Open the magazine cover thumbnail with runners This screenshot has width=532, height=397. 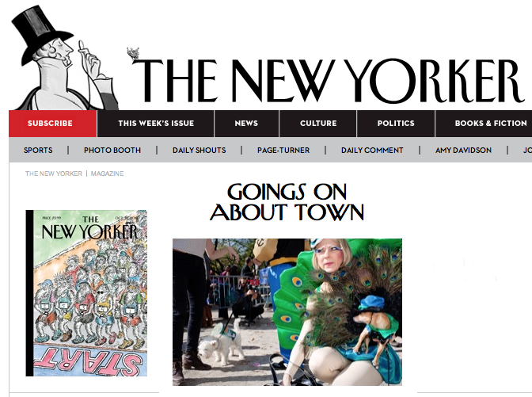click(x=86, y=293)
